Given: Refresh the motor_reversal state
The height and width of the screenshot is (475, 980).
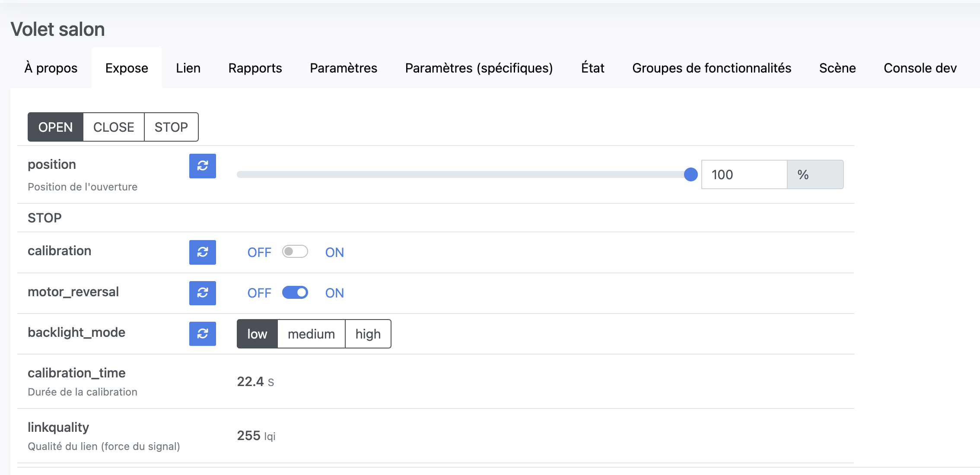Looking at the screenshot, I should click(202, 293).
